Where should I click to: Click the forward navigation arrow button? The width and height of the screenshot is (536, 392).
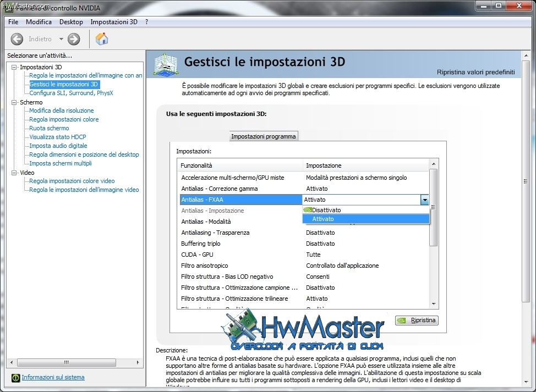point(74,39)
